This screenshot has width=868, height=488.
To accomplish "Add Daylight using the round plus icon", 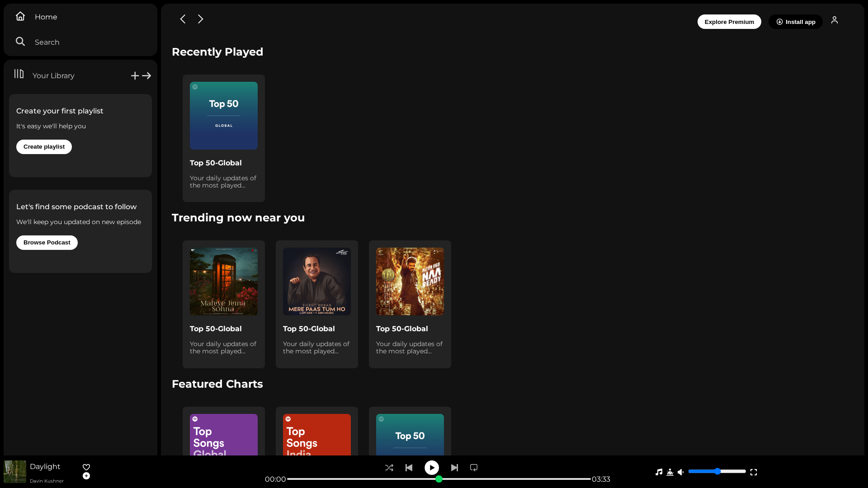I will [x=86, y=476].
